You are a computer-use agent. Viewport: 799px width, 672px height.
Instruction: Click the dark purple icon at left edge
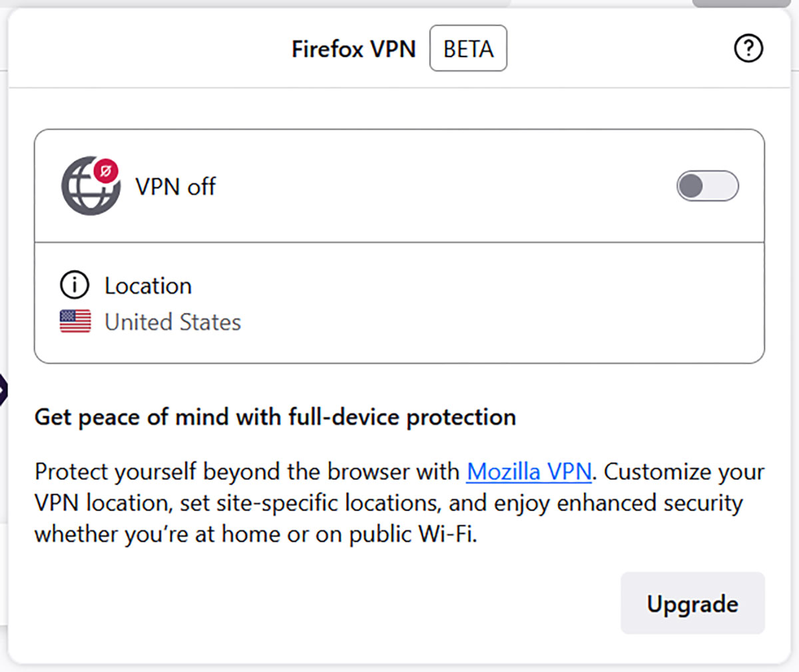[3, 391]
